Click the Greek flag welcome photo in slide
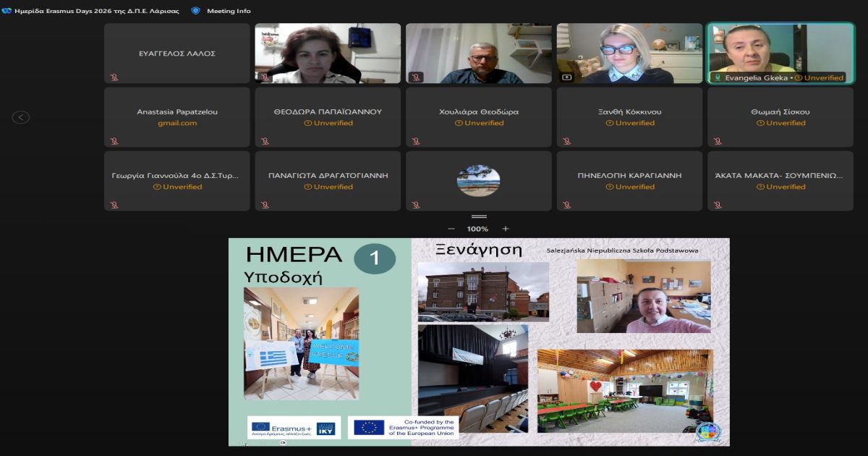Image resolution: width=868 pixels, height=456 pixels. tap(301, 343)
